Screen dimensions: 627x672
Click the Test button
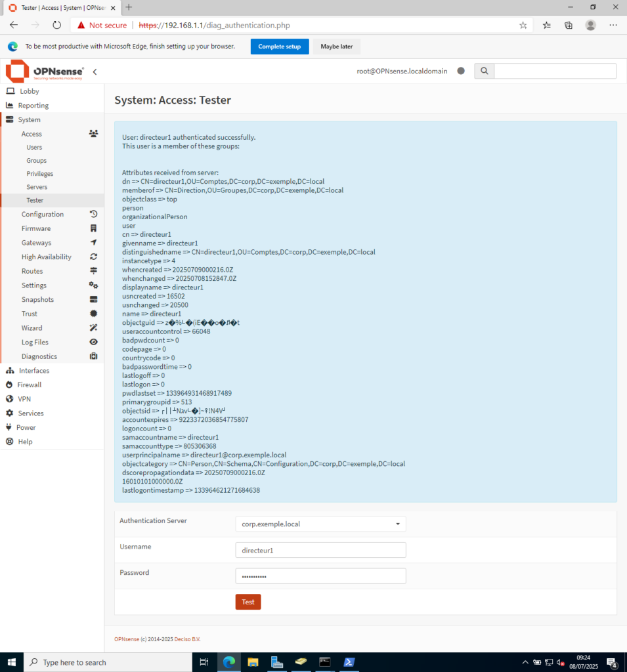(x=248, y=602)
